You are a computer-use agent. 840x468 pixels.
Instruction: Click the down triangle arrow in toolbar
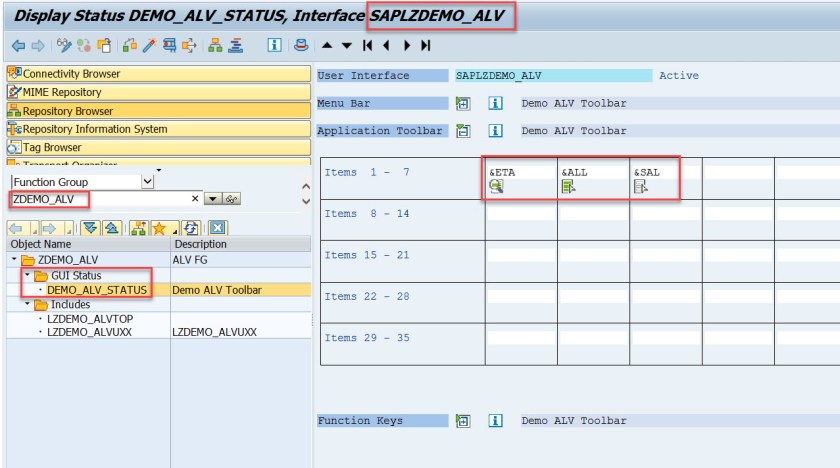[x=347, y=46]
